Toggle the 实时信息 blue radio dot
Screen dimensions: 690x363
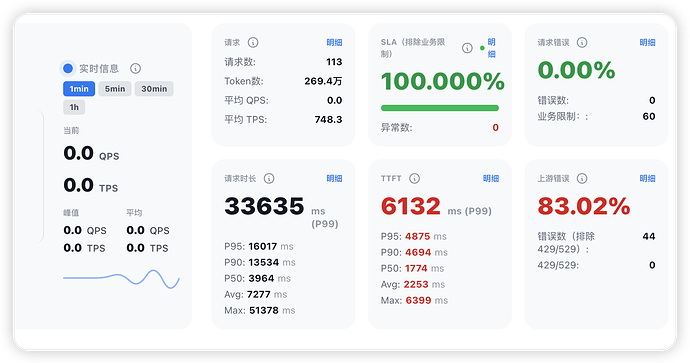click(68, 68)
